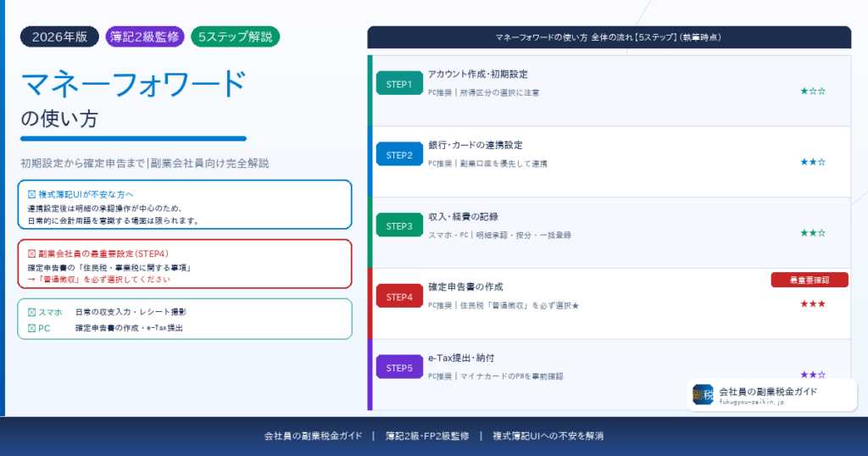The width and height of the screenshot is (868, 456).
Task: Click the purple STEP5 badge
Action: pyautogui.click(x=399, y=368)
